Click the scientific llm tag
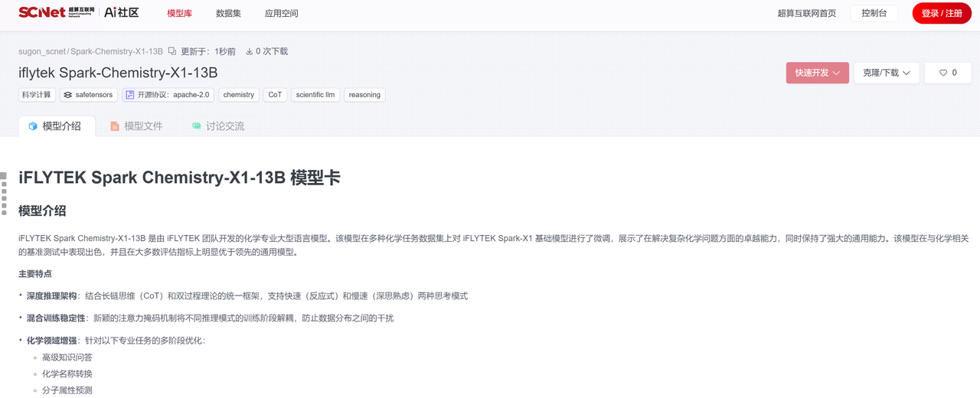 tap(315, 95)
